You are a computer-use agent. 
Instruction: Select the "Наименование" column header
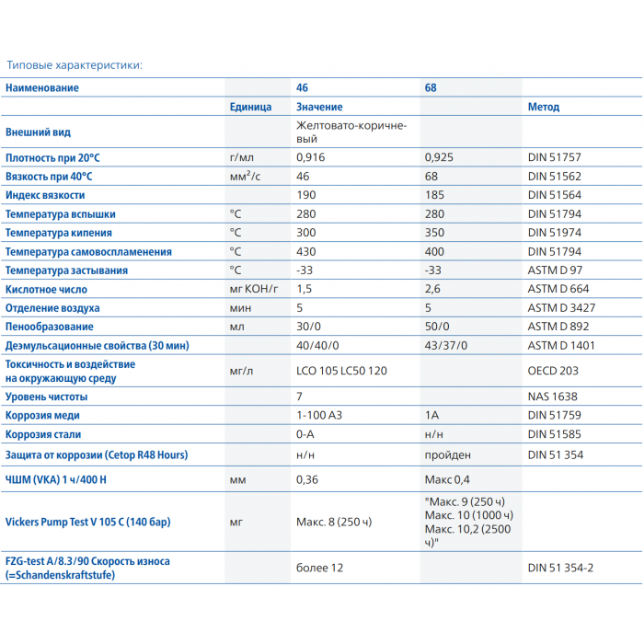click(42, 87)
